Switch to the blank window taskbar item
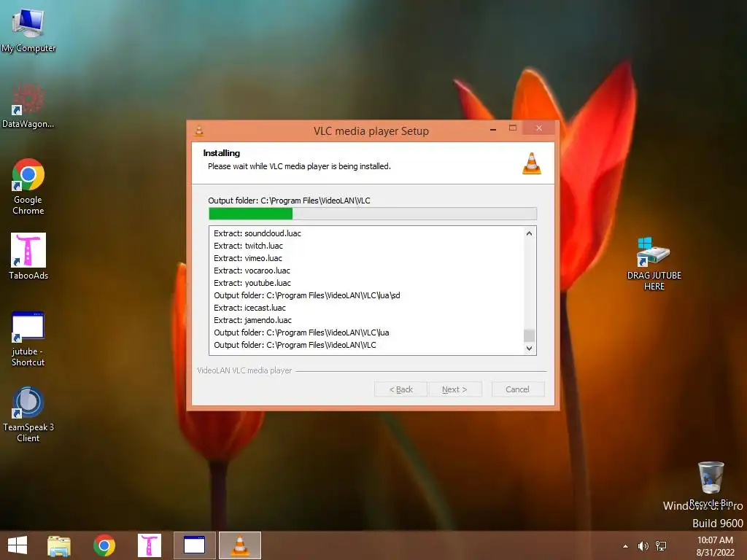 [x=194, y=545]
